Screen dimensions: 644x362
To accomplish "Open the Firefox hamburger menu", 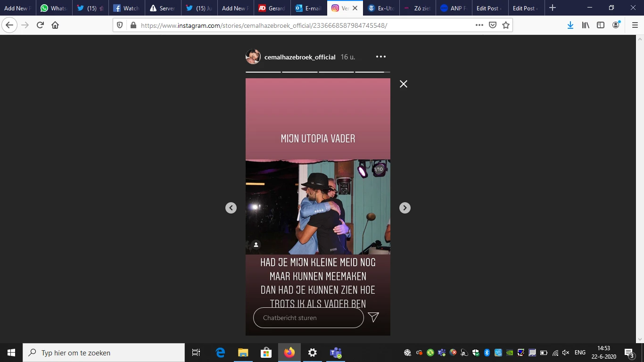I will click(x=635, y=25).
